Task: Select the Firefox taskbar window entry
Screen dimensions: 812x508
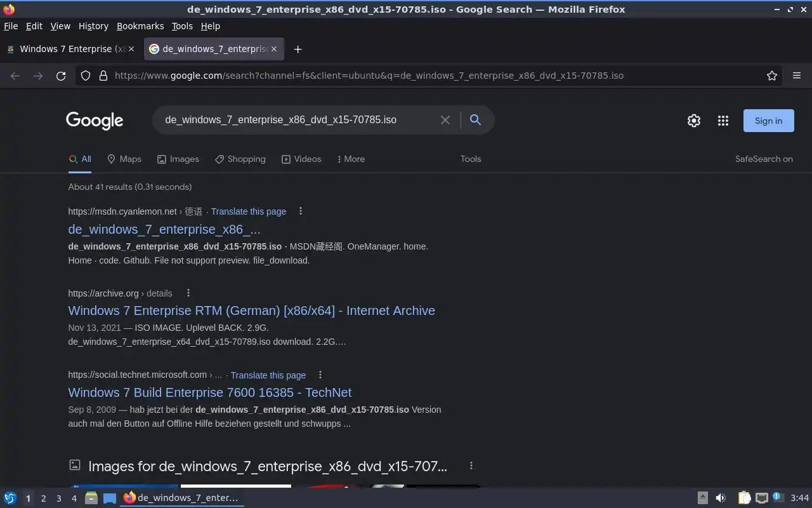Action: 182,498
